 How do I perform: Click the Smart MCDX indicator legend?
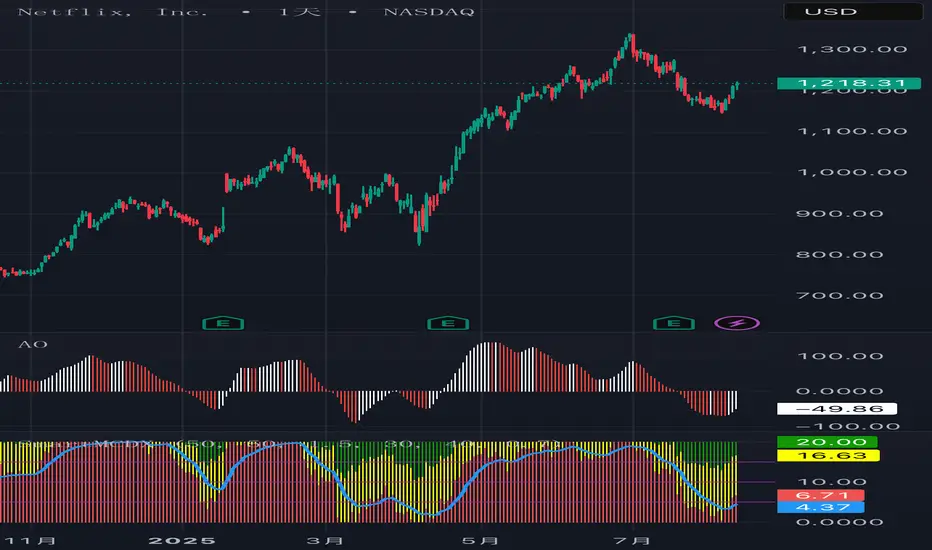(289, 444)
